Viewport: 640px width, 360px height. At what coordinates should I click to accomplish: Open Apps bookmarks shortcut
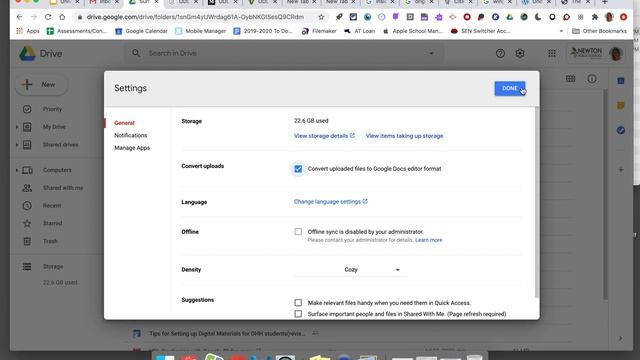(28, 31)
